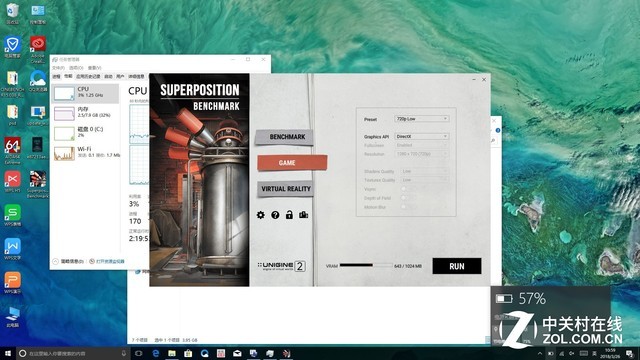Screen dimensions: 640x360
Task: Open This PC desktop icon
Action: 13,317
